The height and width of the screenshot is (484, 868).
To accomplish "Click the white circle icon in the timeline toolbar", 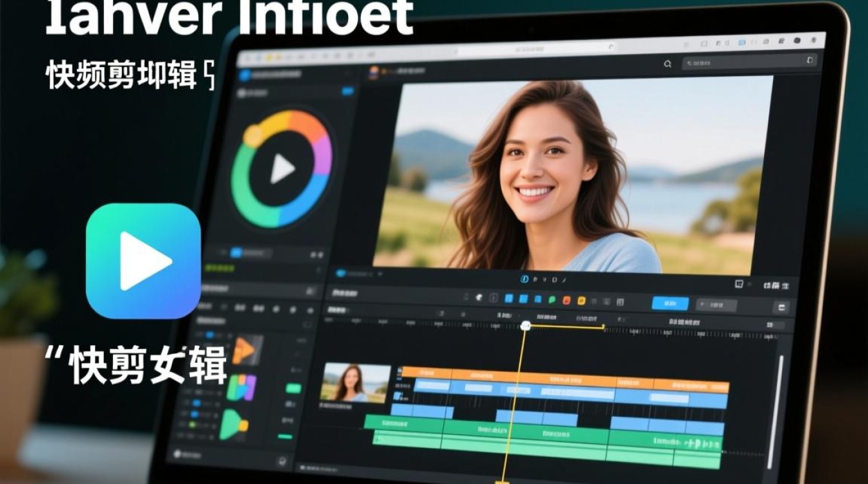I will click(x=479, y=298).
